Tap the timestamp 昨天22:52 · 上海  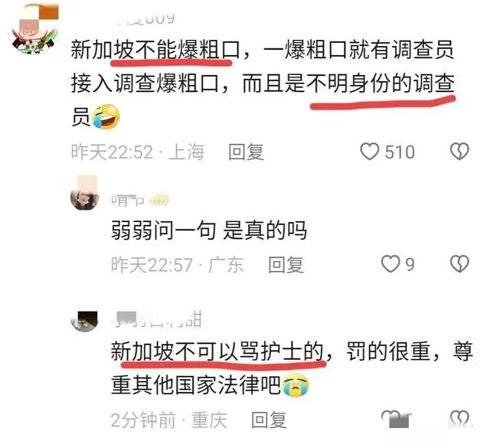click(x=138, y=152)
